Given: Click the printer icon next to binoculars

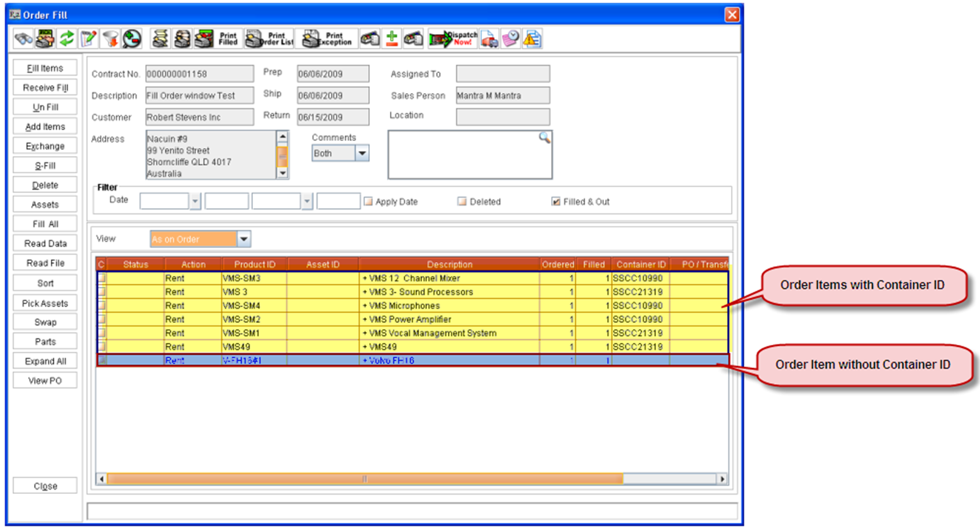Looking at the screenshot, I should pyautogui.click(x=45, y=39).
